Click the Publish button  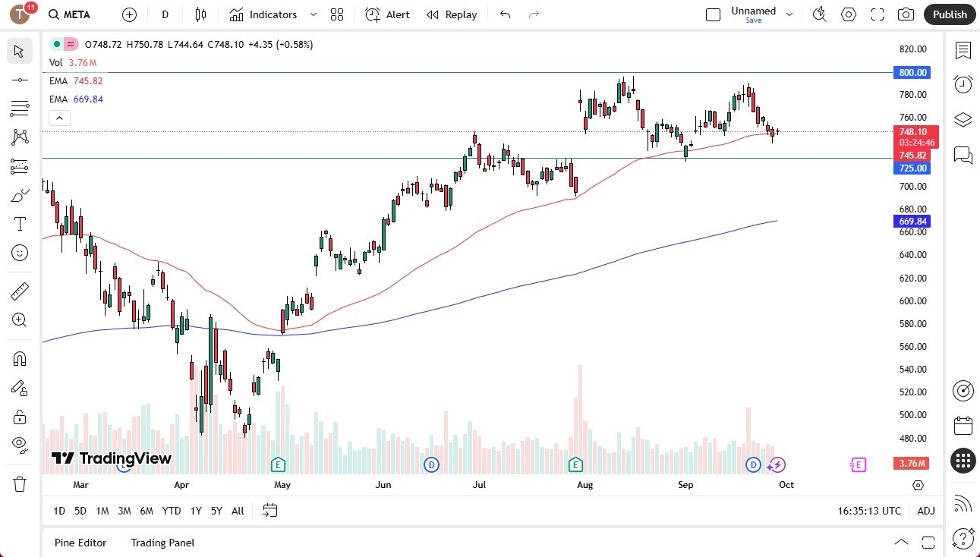pyautogui.click(x=949, y=14)
